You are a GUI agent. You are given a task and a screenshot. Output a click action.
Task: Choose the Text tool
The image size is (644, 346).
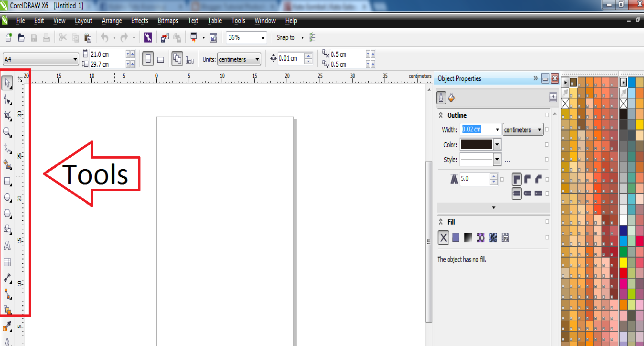(7, 246)
